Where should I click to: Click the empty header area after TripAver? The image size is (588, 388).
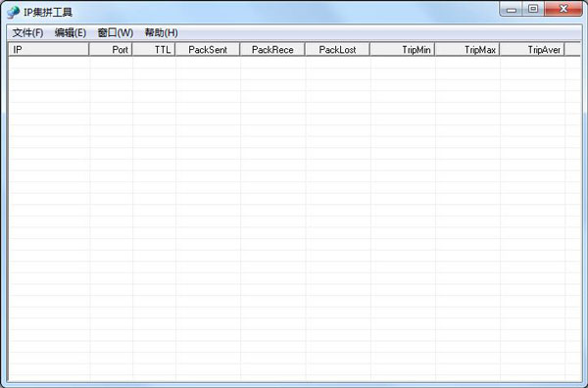point(572,50)
